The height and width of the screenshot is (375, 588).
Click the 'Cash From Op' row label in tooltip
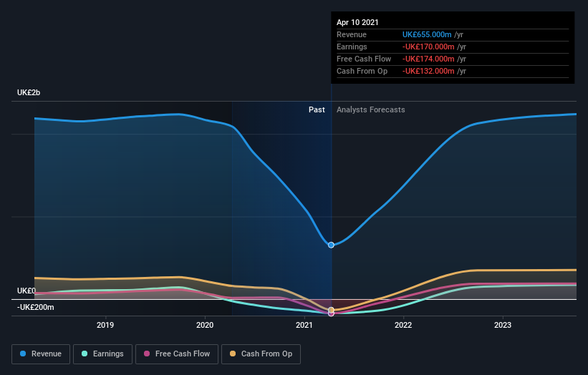point(362,71)
